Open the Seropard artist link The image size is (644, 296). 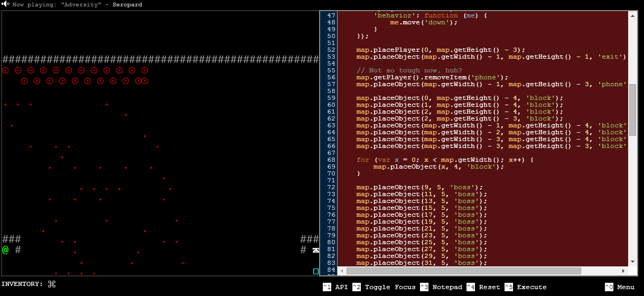(x=127, y=5)
